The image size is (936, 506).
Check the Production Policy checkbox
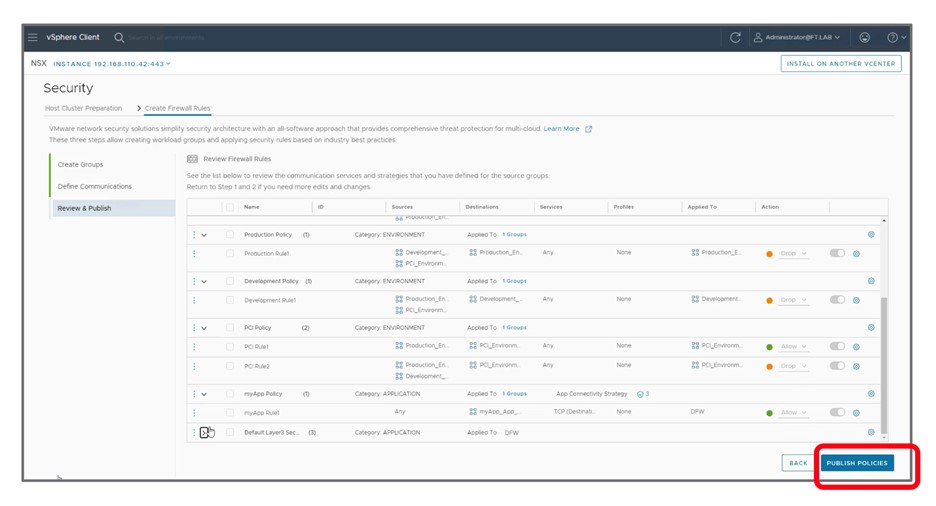[x=230, y=235]
